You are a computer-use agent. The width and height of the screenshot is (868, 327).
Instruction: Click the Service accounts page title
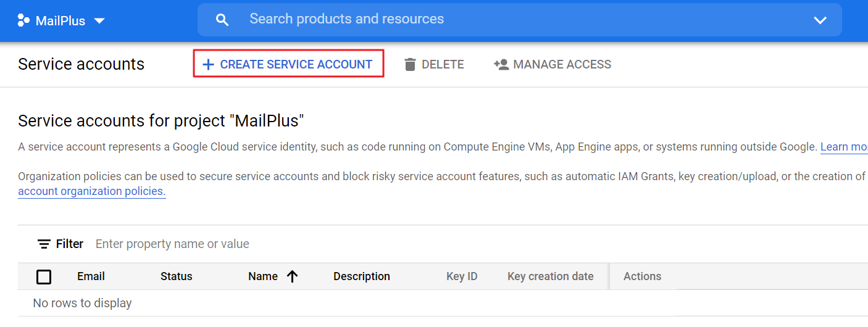(81, 64)
